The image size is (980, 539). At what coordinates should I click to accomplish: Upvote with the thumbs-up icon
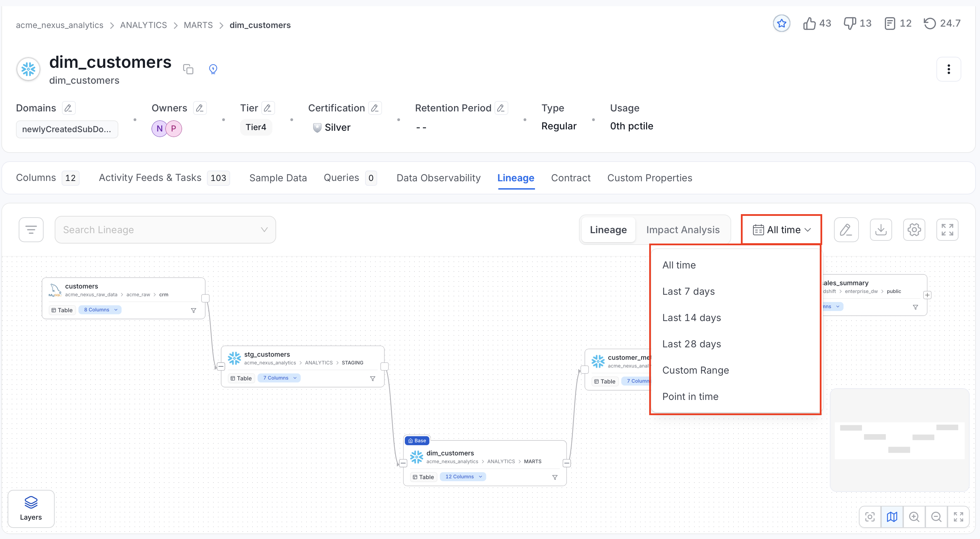[x=809, y=24]
